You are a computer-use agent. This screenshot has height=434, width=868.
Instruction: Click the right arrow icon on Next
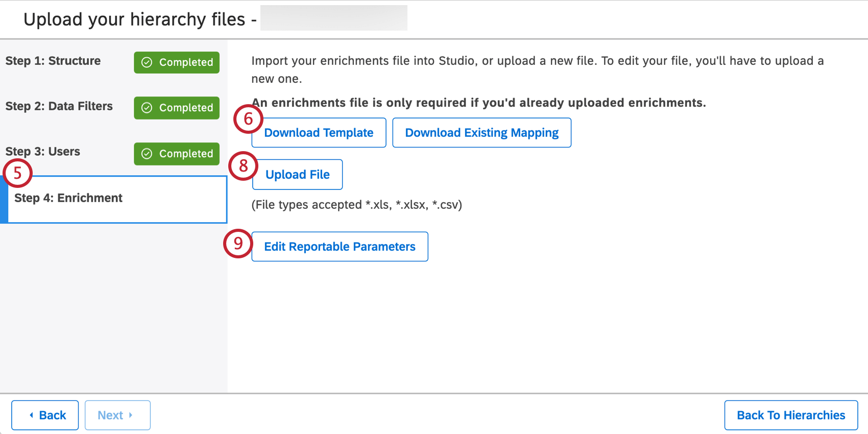[x=131, y=415]
